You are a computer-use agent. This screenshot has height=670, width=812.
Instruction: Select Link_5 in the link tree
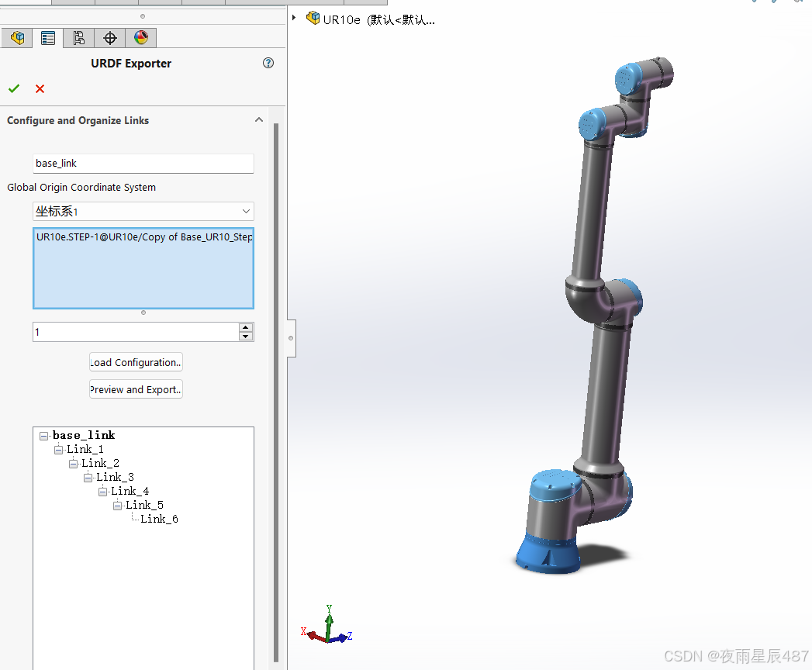point(144,506)
